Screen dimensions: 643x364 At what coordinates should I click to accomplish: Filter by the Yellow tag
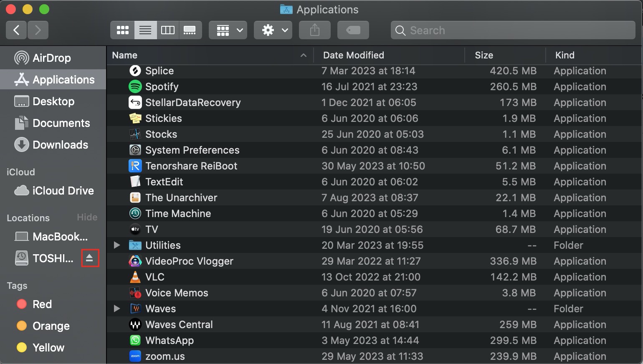click(53, 347)
